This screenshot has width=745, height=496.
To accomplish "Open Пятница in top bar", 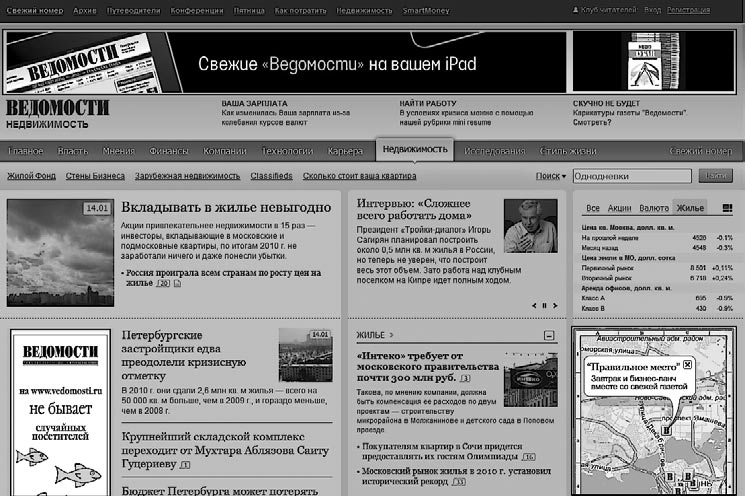I will 249,10.
